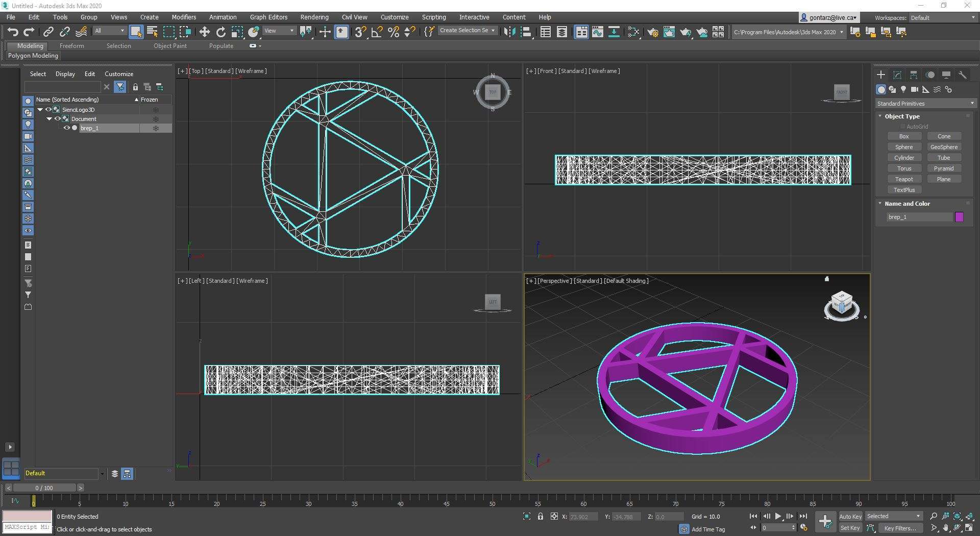Click the Pyramid object button
Viewport: 980px width, 536px height.
944,168
